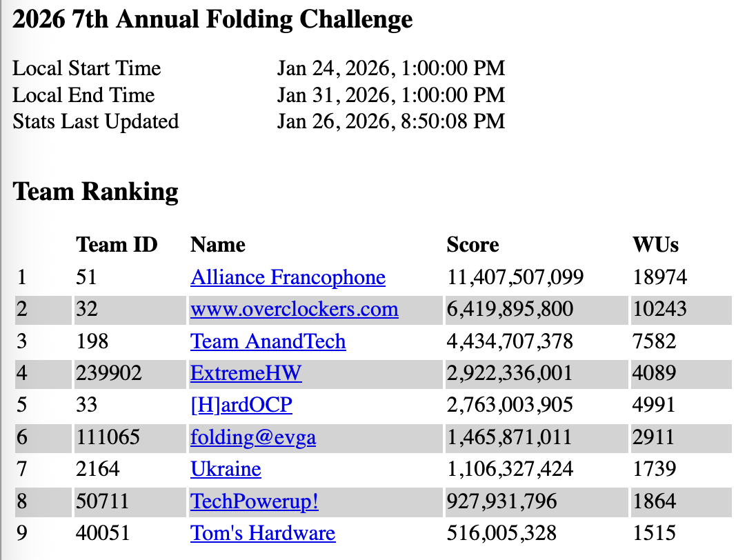The image size is (756, 560).
Task: Open the Tom's Hardware team link
Action: click(x=263, y=533)
